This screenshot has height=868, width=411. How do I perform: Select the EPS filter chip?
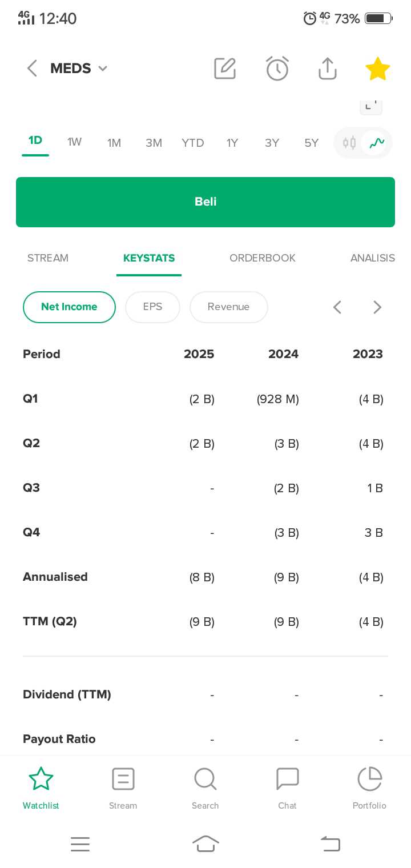[152, 307]
